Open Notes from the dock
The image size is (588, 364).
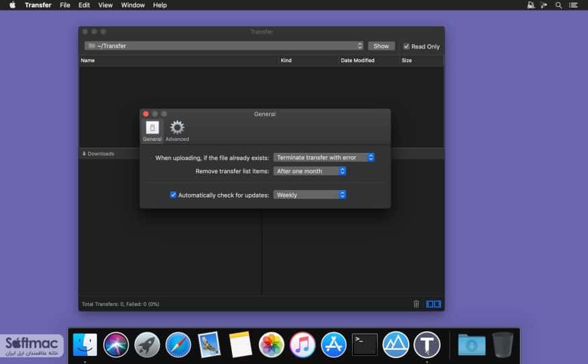pyautogui.click(x=240, y=344)
